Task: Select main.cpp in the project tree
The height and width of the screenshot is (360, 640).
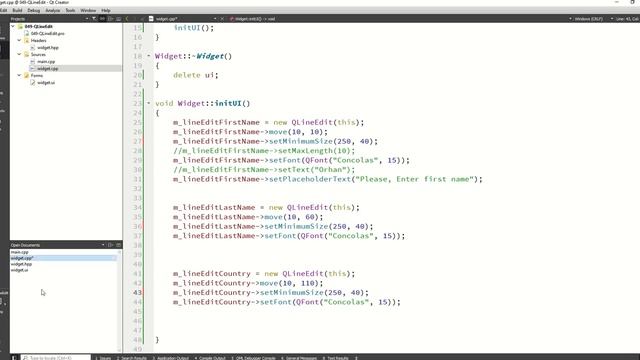Action: coord(46,62)
